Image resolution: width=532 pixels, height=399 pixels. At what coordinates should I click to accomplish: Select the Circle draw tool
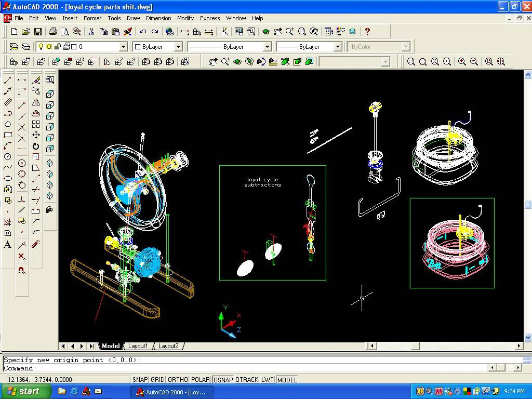point(8,157)
